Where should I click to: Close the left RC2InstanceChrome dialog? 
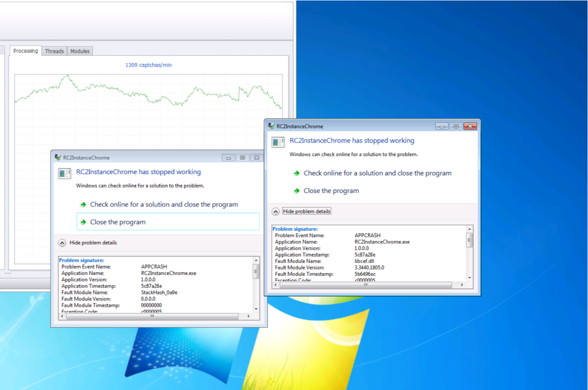pyautogui.click(x=257, y=157)
